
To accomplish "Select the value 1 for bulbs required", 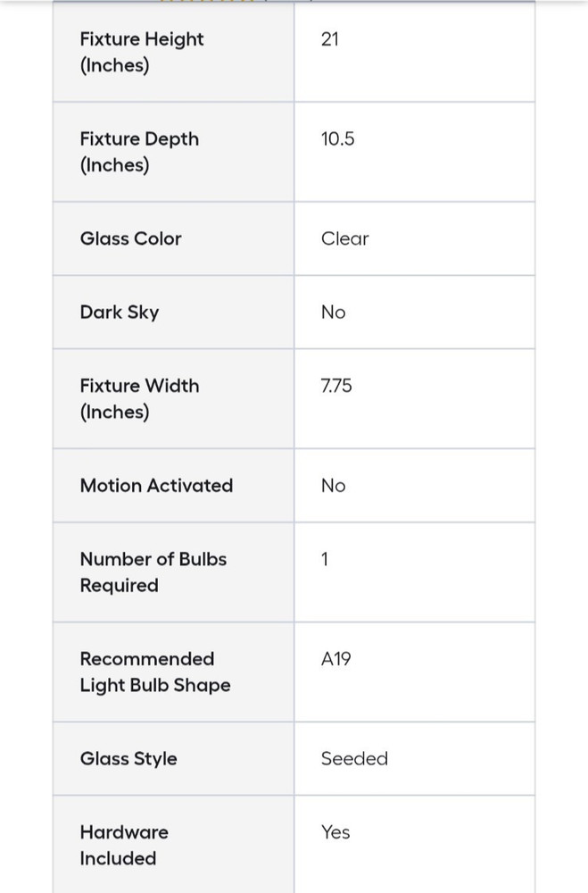I will click(x=325, y=559).
